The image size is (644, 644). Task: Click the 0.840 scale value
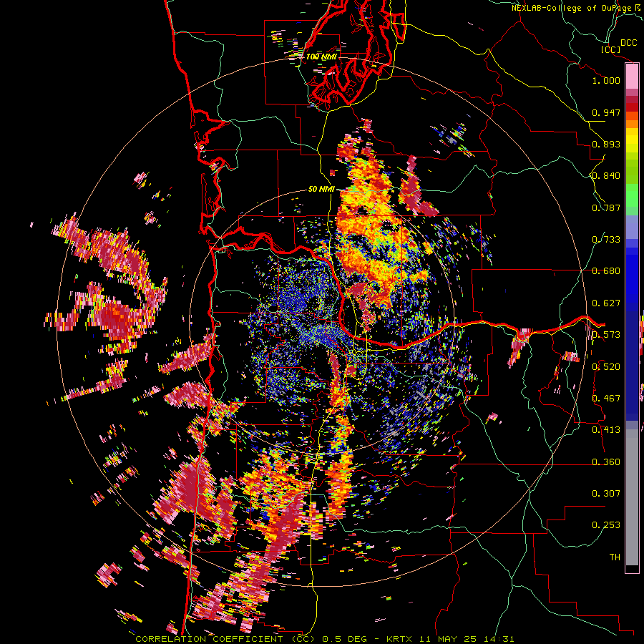click(x=606, y=176)
